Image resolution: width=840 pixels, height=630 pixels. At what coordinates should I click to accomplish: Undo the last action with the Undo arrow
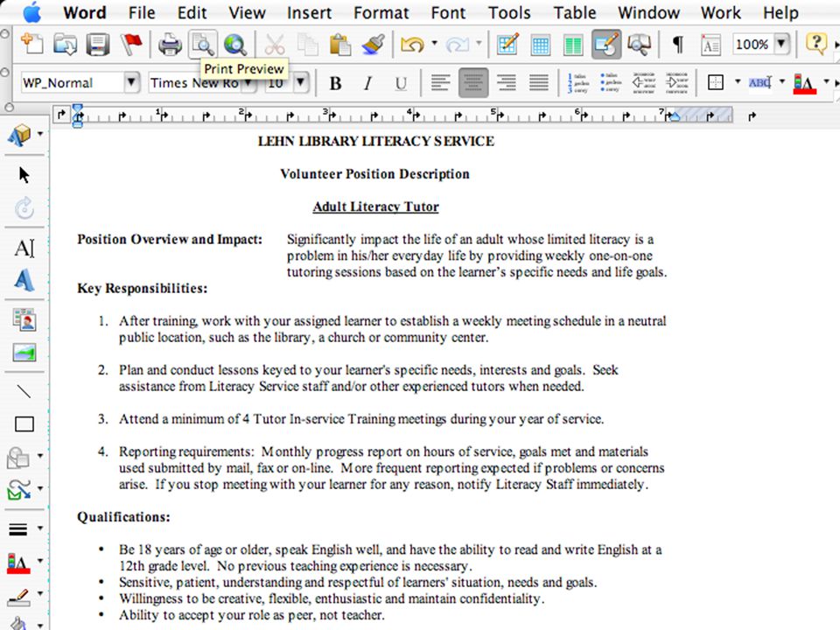click(x=412, y=44)
